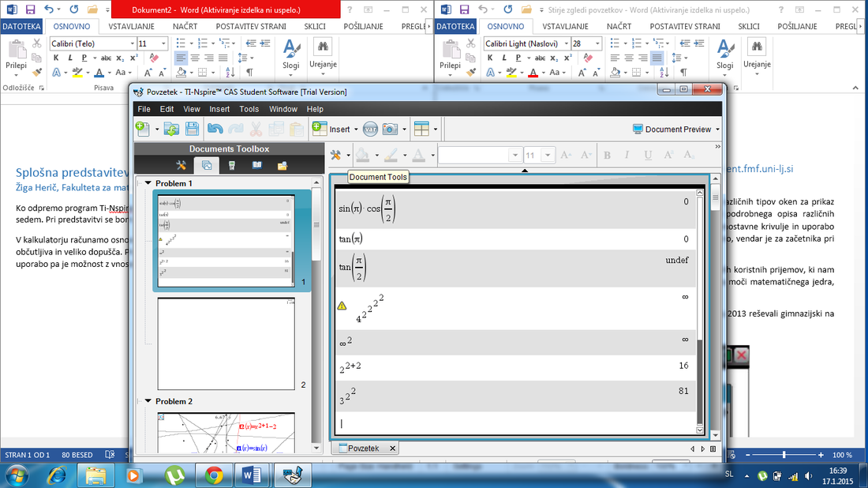Open DATOTEKA in the Dokument2 Word window
The width and height of the screenshot is (868, 488).
click(x=21, y=27)
